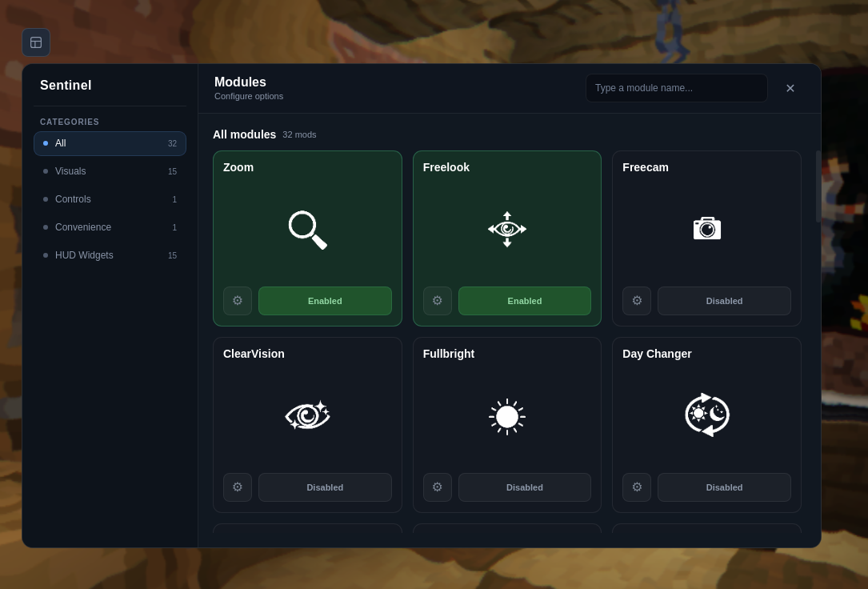Click the 32 mods count label
868x589 pixels.
(x=299, y=134)
